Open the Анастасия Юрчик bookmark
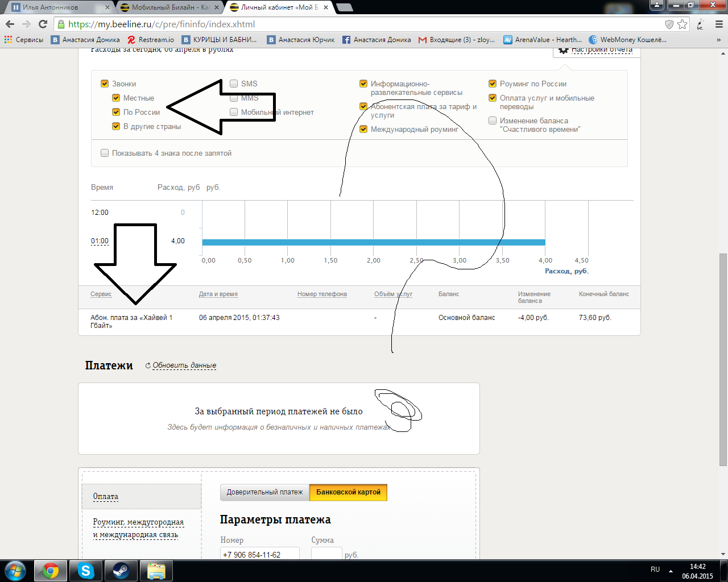The image size is (728, 582). coord(301,40)
